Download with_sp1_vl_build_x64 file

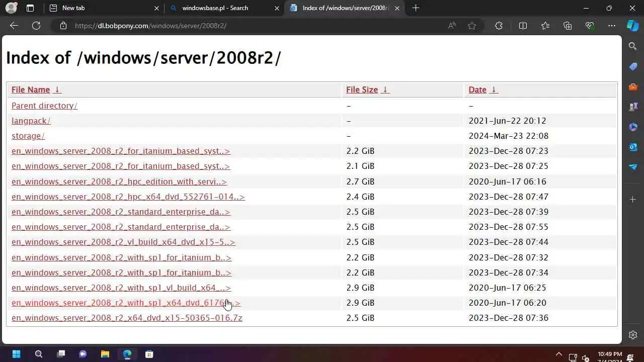click(121, 288)
